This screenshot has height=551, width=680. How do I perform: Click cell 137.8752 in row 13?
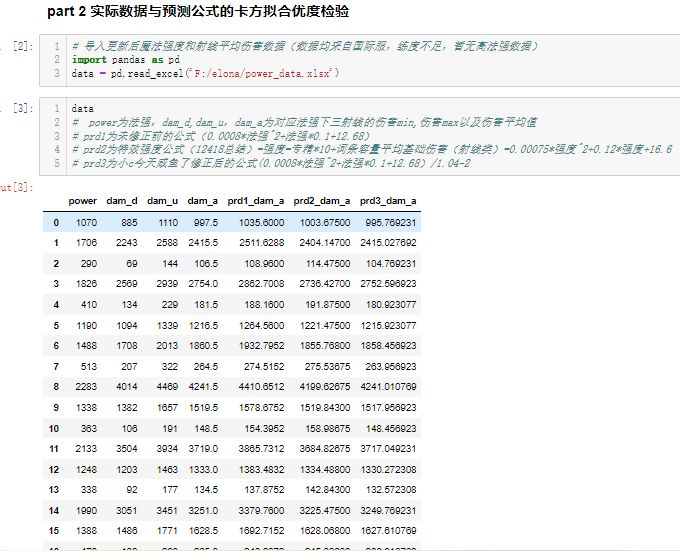(264, 489)
